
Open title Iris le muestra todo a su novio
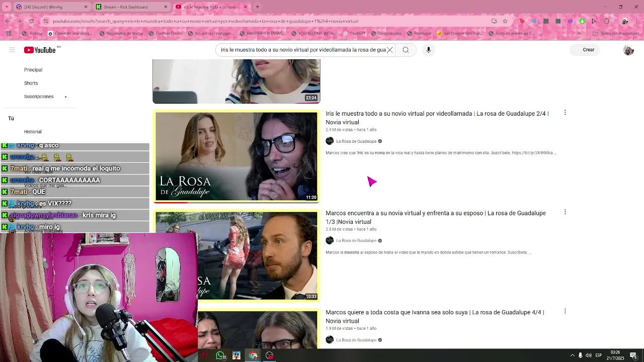(437, 118)
